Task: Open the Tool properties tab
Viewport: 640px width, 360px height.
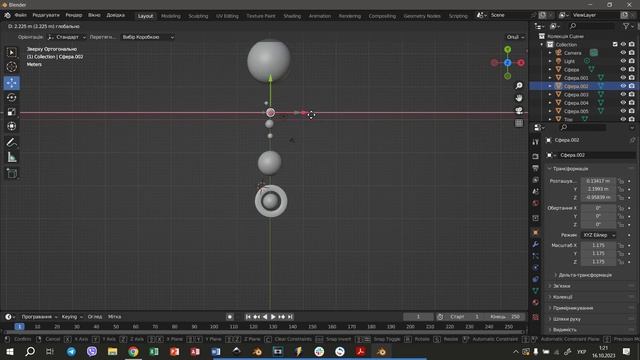Action: click(536, 142)
